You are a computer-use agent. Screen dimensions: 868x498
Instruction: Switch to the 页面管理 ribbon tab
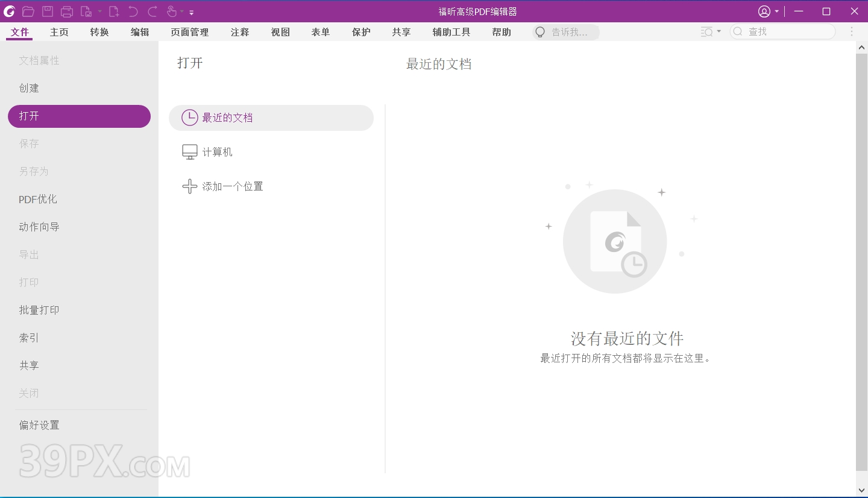190,33
